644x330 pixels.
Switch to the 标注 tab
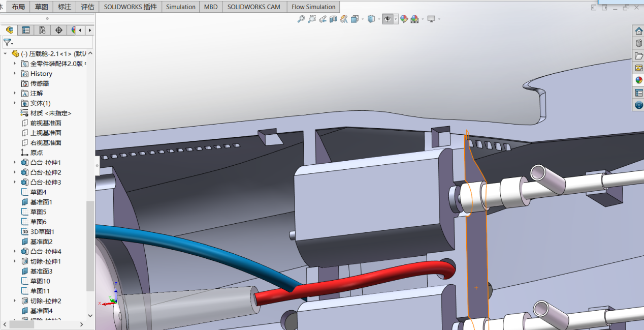pyautogui.click(x=65, y=7)
